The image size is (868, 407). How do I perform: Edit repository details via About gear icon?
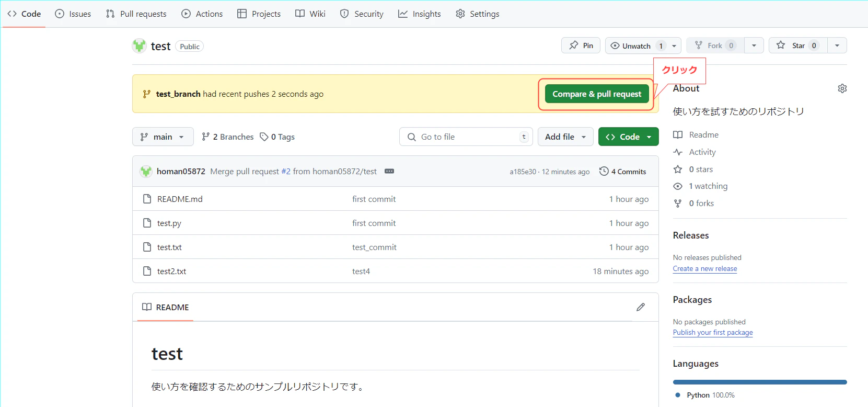pos(842,88)
